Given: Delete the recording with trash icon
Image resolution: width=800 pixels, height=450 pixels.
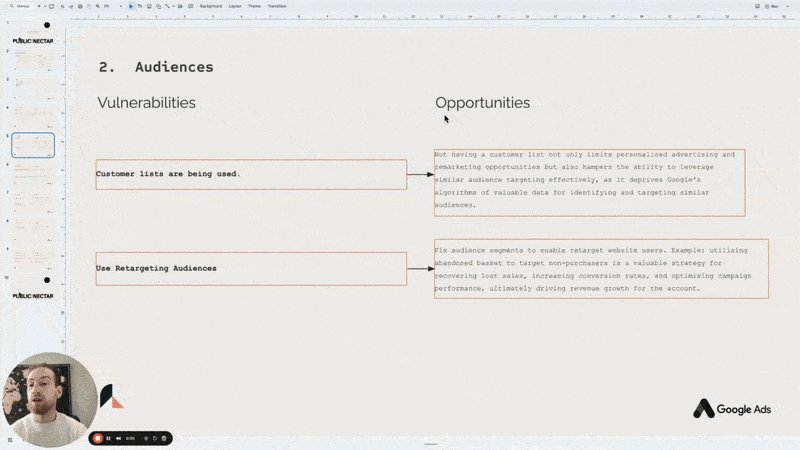Looking at the screenshot, I should (164, 438).
